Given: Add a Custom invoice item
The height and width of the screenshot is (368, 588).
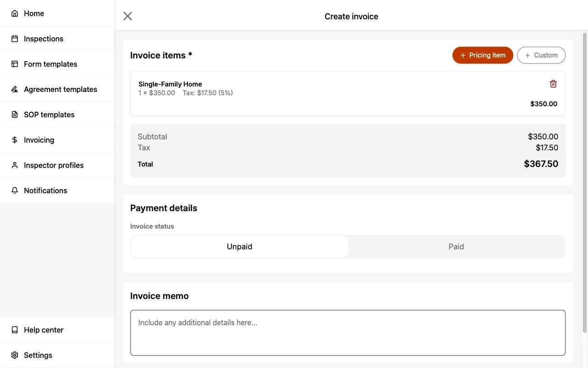Looking at the screenshot, I should pos(541,55).
